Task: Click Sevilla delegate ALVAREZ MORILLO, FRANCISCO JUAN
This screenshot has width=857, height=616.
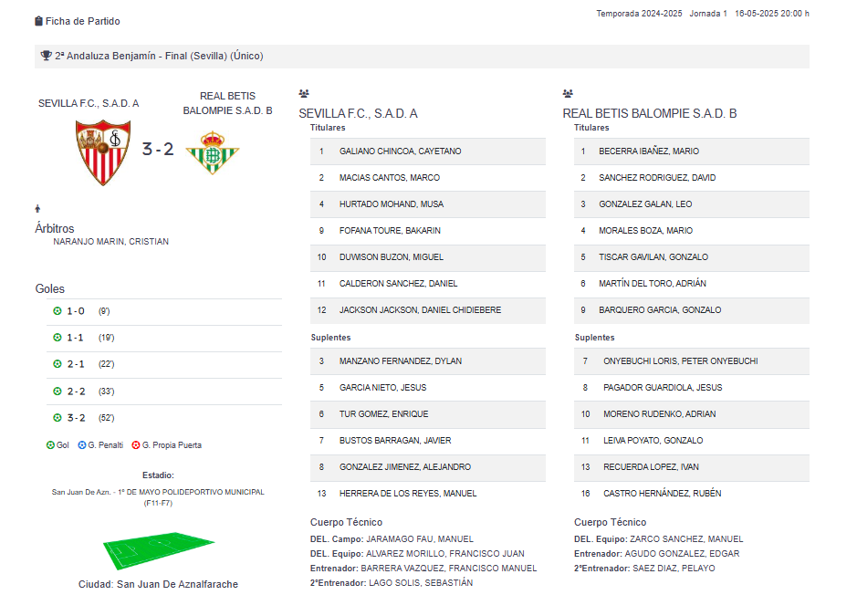Action: click(x=444, y=554)
